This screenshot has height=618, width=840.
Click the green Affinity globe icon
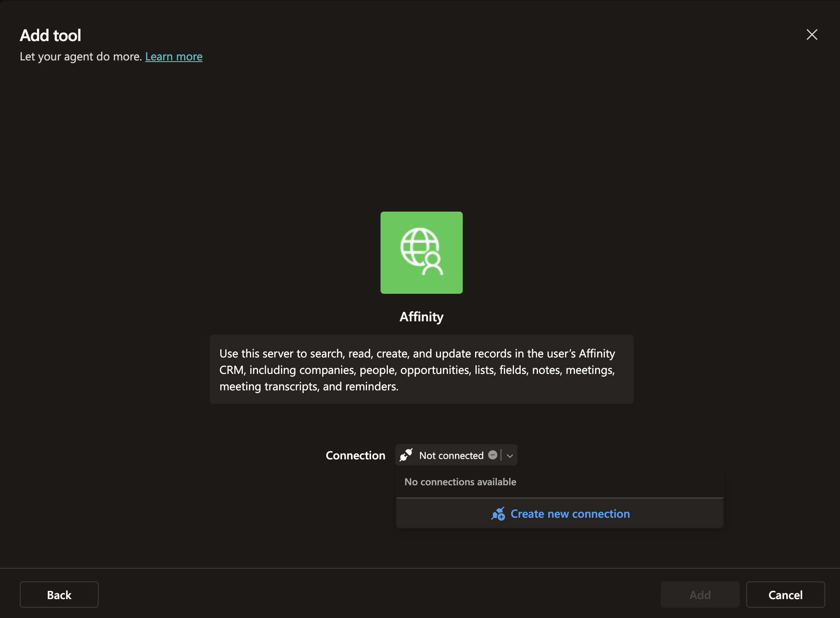point(421,252)
